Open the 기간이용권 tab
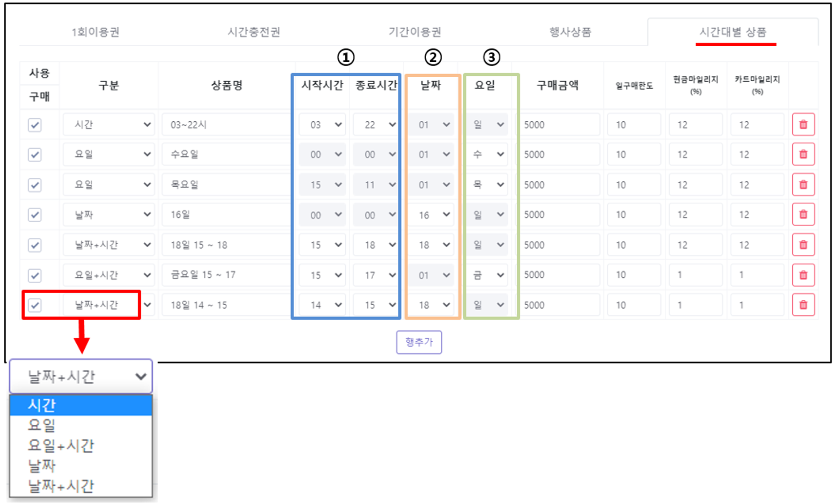The height and width of the screenshot is (504, 834). tap(414, 32)
